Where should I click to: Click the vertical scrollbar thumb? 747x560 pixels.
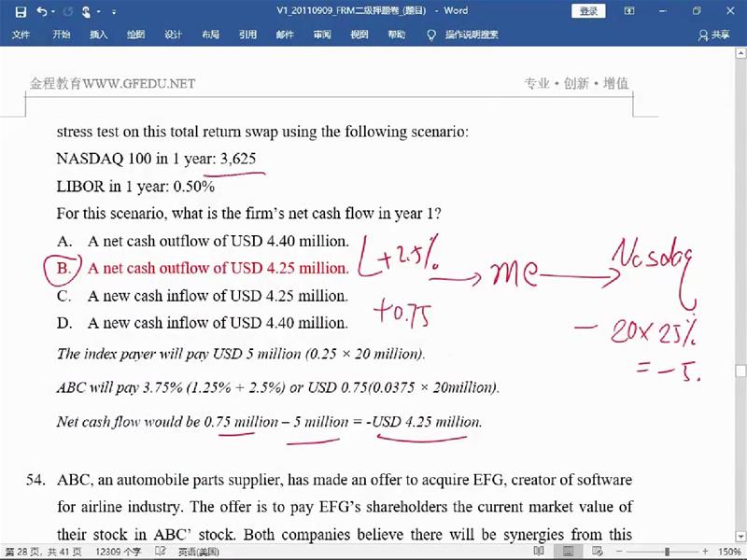click(x=740, y=371)
